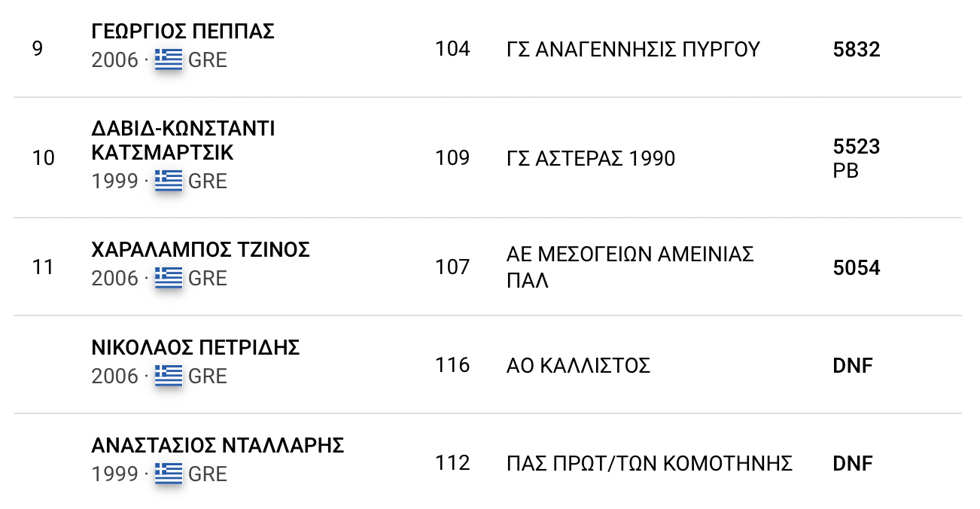Click club ΑΟ ΚΑΛΛΙΣΤΟΣ
Screen dimensions: 980x509
pyautogui.click(x=578, y=366)
